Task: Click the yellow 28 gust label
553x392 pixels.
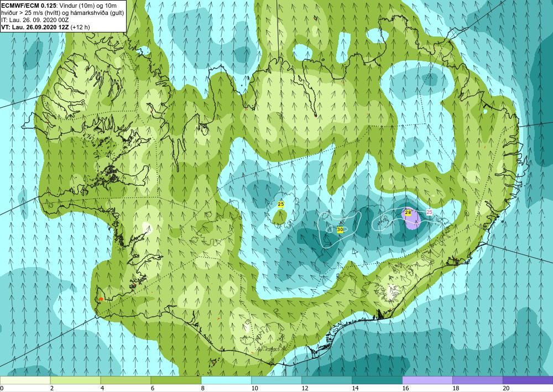Action: pyautogui.click(x=408, y=212)
